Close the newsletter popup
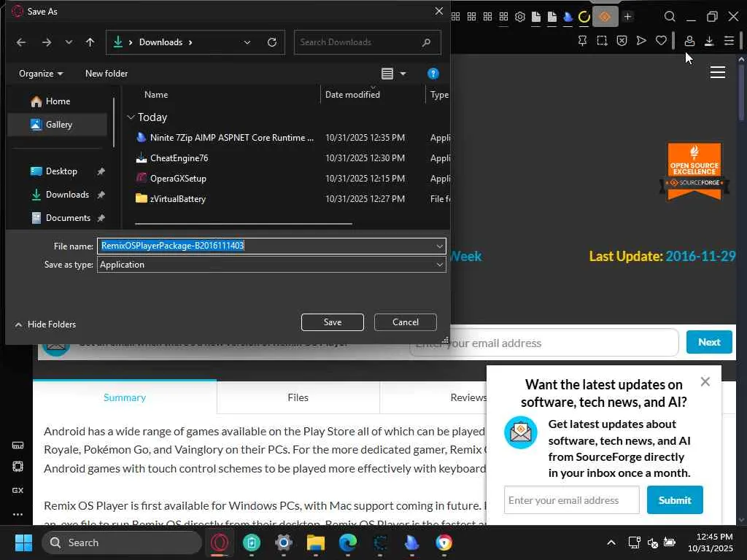The height and width of the screenshot is (560, 747). coord(705,382)
